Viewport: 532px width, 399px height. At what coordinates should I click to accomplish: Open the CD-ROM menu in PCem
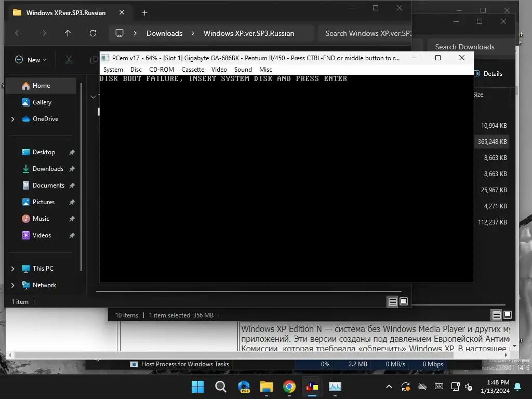(162, 70)
